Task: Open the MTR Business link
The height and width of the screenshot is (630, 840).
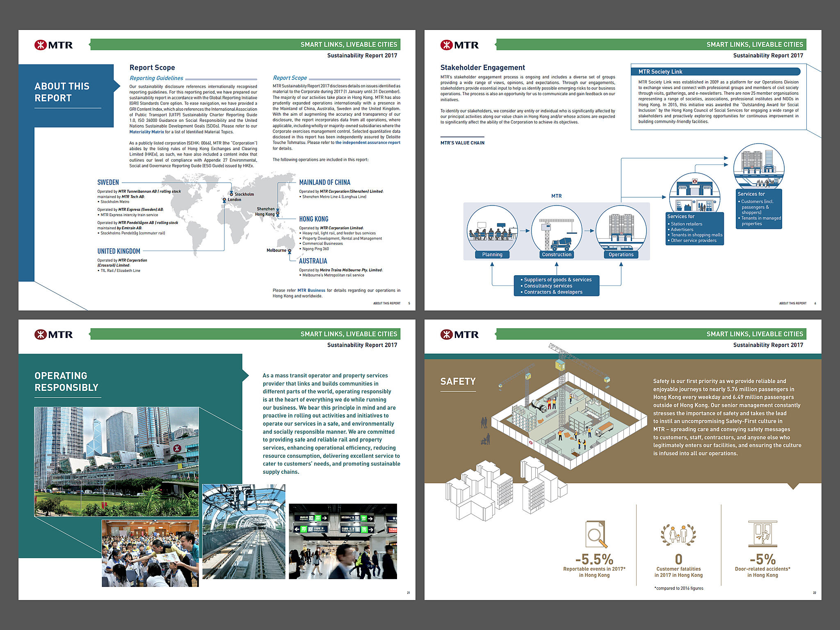Action: pyautogui.click(x=311, y=290)
